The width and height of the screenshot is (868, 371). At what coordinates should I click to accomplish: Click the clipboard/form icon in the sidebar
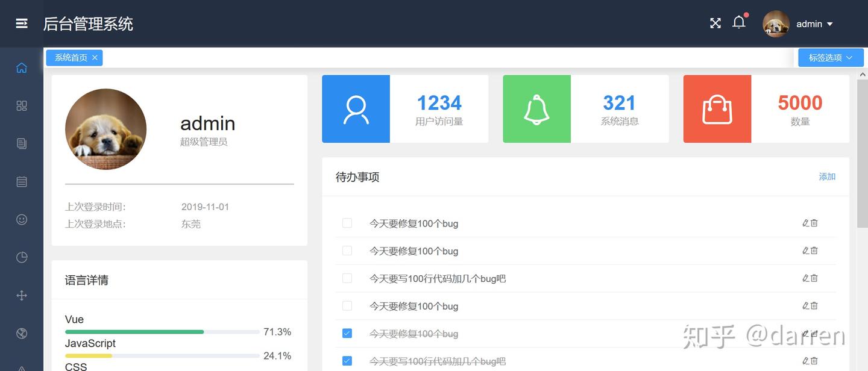(22, 181)
